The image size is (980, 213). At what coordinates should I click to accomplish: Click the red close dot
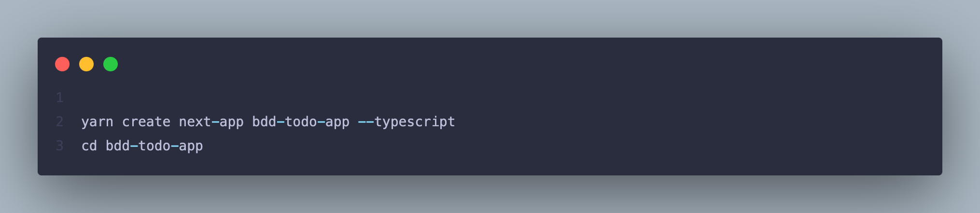click(x=62, y=64)
